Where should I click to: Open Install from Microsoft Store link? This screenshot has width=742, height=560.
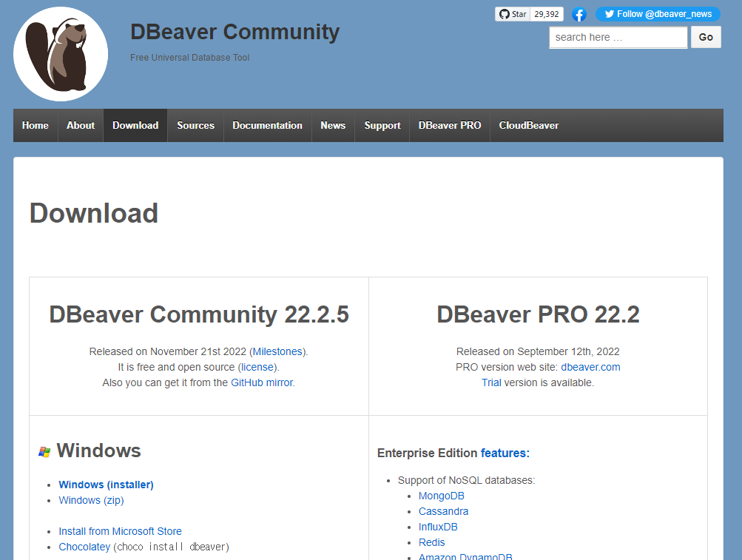pos(120,531)
